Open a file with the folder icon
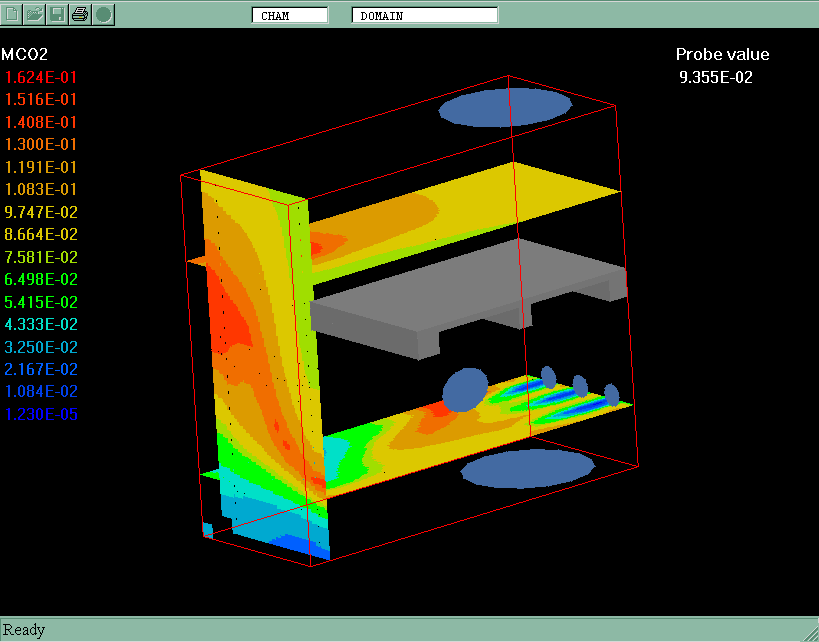The image size is (819, 642). [x=35, y=14]
